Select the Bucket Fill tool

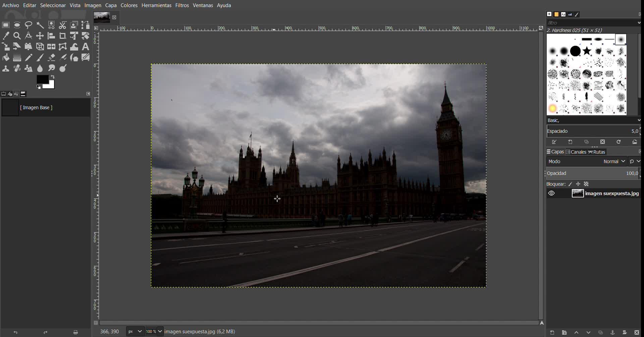point(6,58)
